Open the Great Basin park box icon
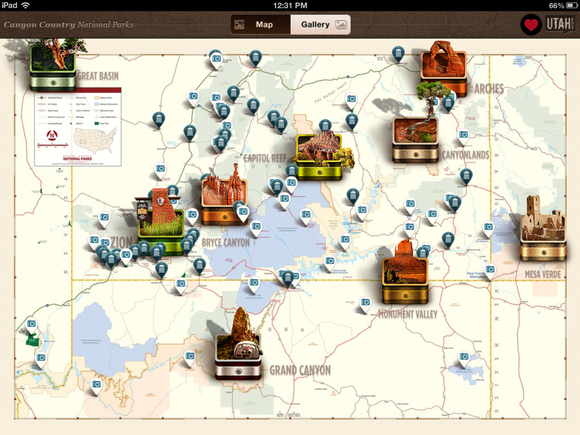Screen dimensions: 580x435 click(x=53, y=66)
